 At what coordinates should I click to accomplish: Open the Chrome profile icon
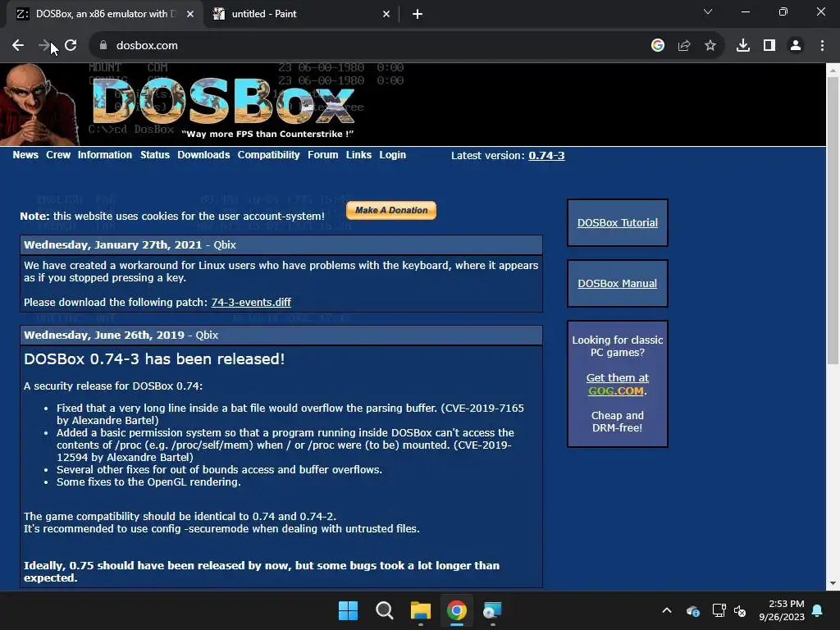point(796,46)
